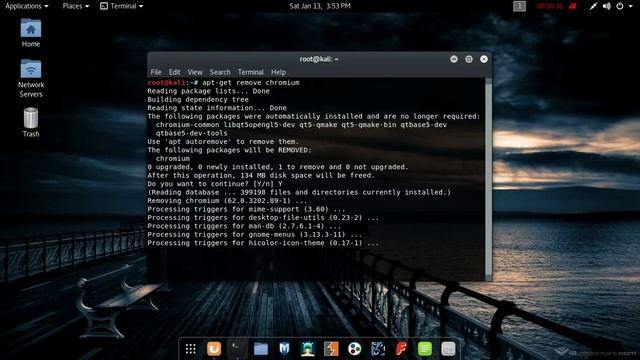The height and width of the screenshot is (360, 640).
Task: Click the line 'Use 'apt autoremove' to remove them.'
Action: pyautogui.click(x=223, y=142)
